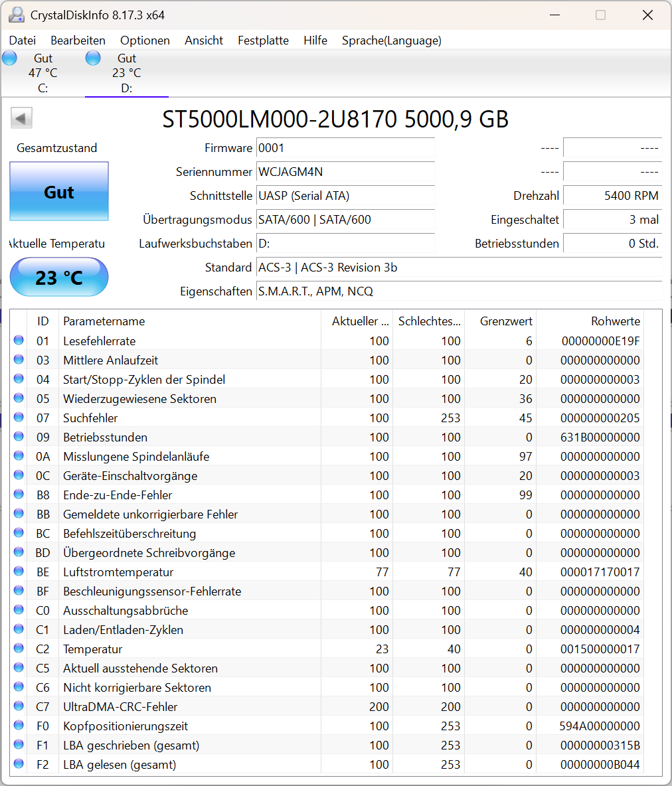Click the status dot next to Betriebsstunden row
Image resolution: width=672 pixels, height=786 pixels.
19,437
